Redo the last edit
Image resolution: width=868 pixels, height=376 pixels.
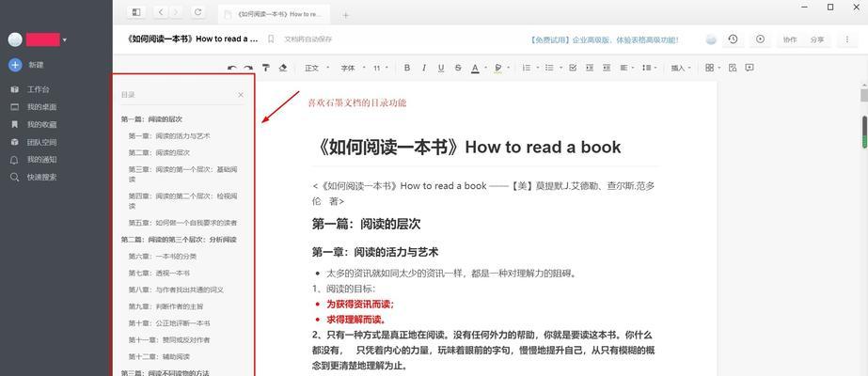[248, 68]
